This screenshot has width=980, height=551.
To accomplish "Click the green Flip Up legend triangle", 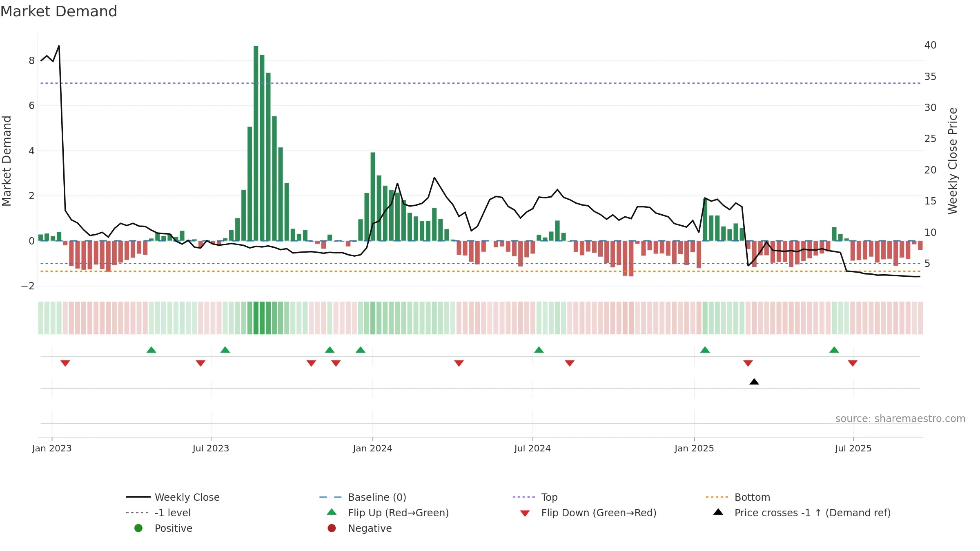I will pyautogui.click(x=332, y=512).
